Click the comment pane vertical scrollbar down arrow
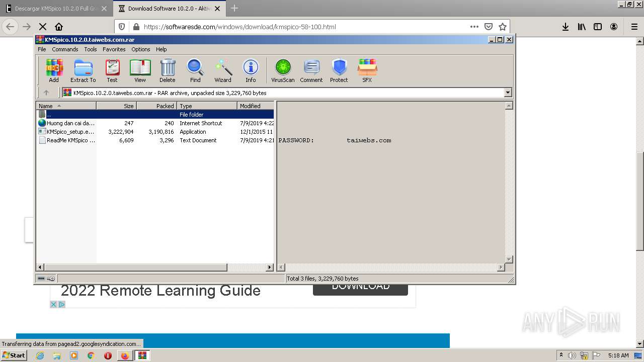 (509, 259)
